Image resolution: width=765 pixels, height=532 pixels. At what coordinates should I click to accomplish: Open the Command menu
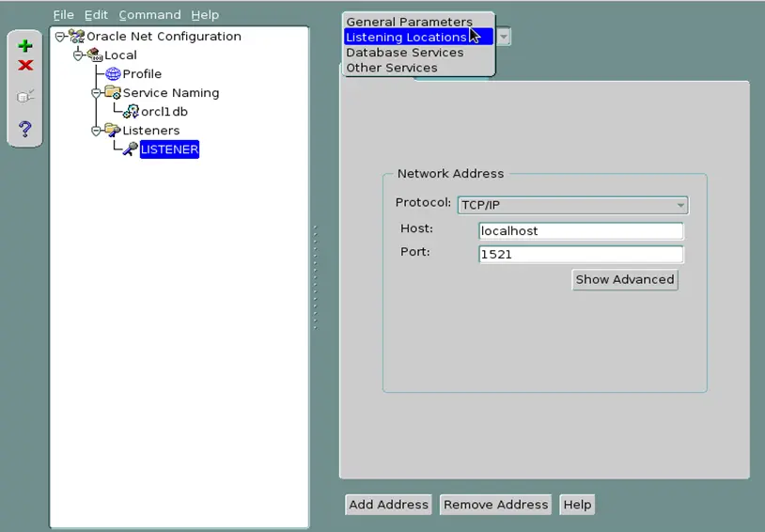(149, 15)
